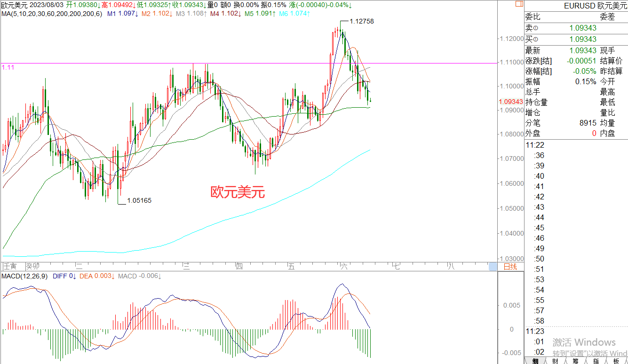Click the 日线 period selector

(x=510, y=267)
